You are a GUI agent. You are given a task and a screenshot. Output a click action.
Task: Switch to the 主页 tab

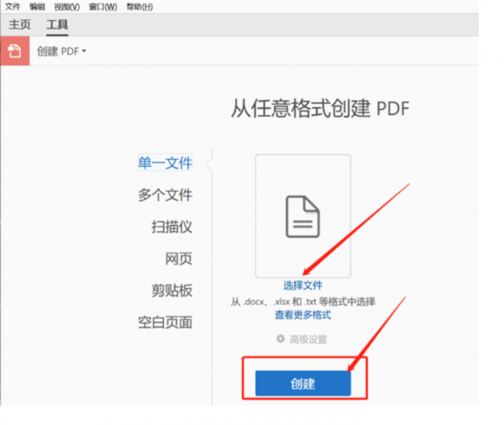[19, 24]
